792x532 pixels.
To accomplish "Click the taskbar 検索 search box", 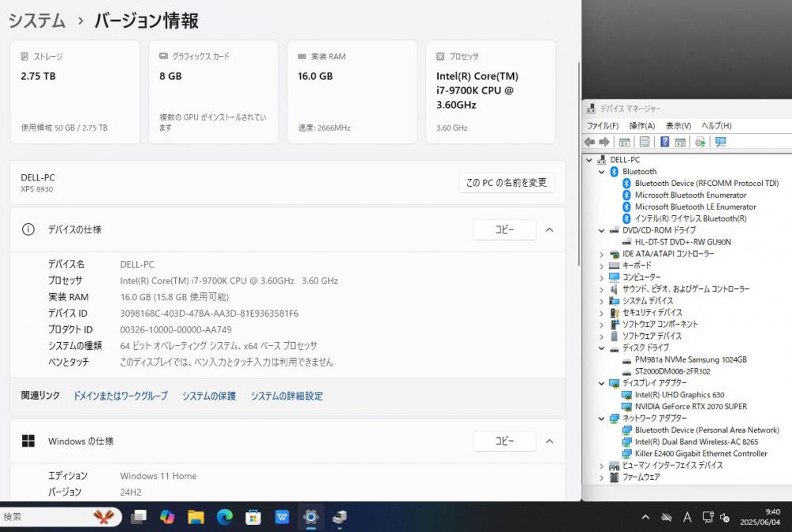I will (59, 517).
